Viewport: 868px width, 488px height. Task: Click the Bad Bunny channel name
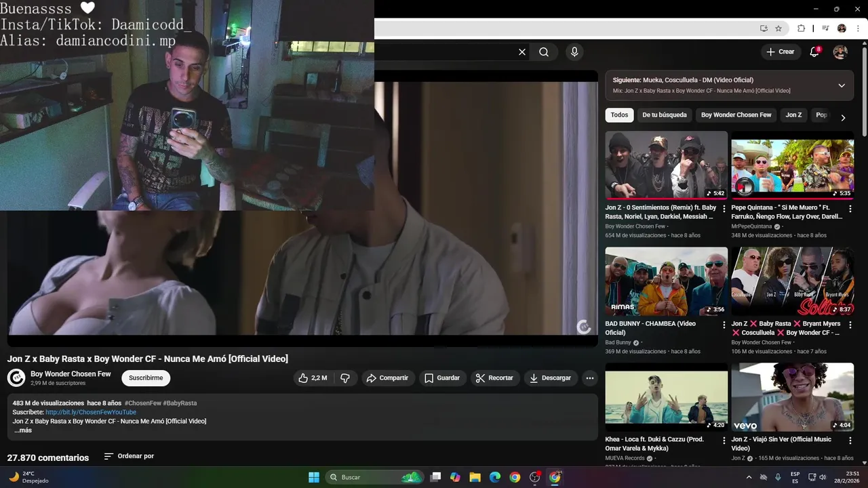618,343
